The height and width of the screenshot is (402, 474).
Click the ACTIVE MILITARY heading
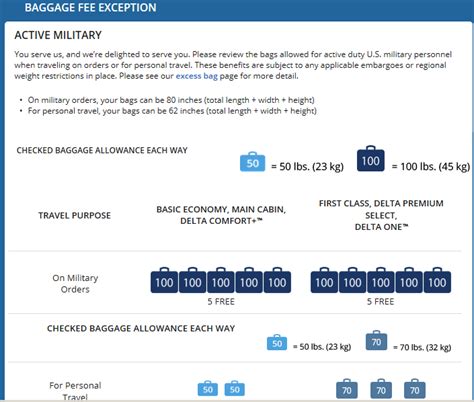tap(58, 35)
